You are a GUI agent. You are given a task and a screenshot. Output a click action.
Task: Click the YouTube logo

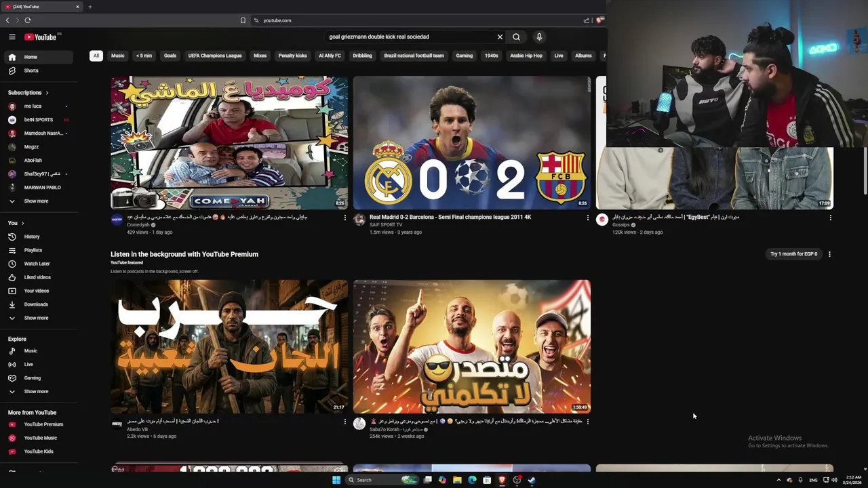41,37
